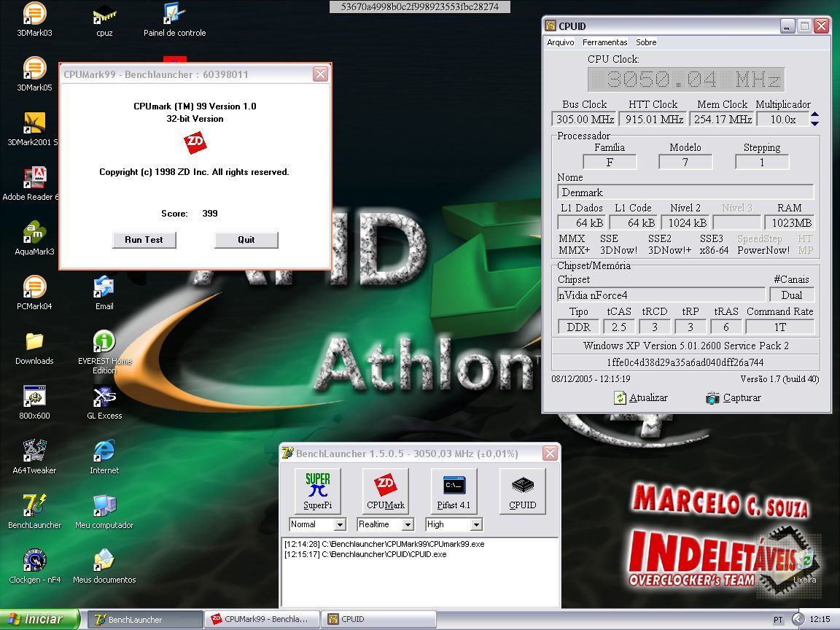Click the HTT Clock 915.01 MHz field
Viewport: 840px width, 630px height.
click(x=653, y=120)
